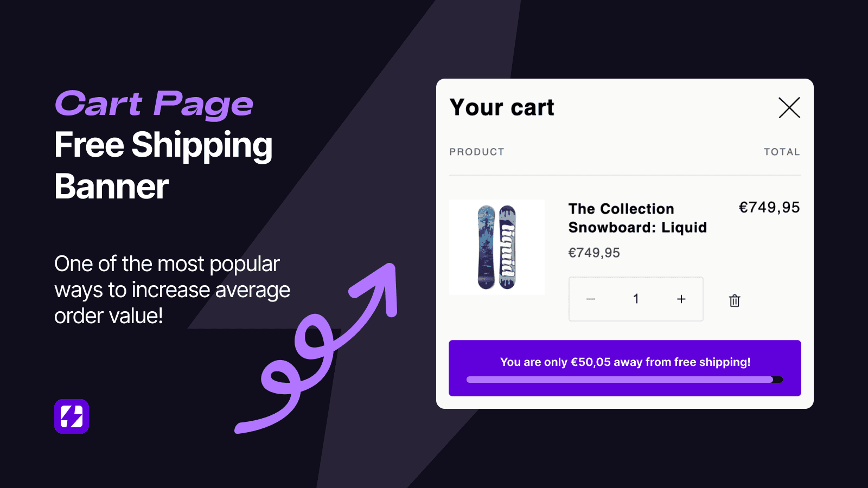The height and width of the screenshot is (488, 868).
Task: Click the X icon to close the cart
Action: (789, 107)
